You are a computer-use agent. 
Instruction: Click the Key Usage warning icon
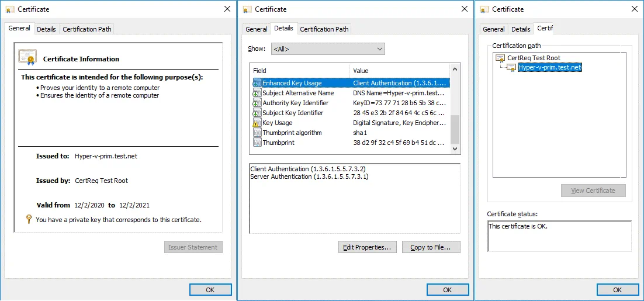pos(257,123)
